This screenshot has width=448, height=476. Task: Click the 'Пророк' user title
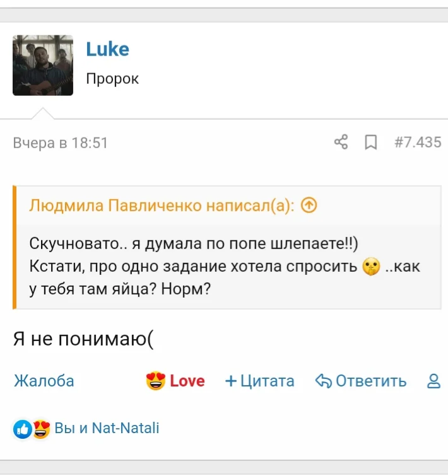(x=112, y=79)
